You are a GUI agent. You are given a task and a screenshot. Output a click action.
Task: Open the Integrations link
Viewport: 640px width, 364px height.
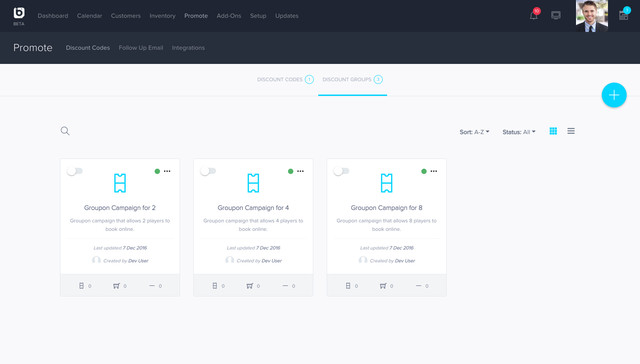(188, 48)
